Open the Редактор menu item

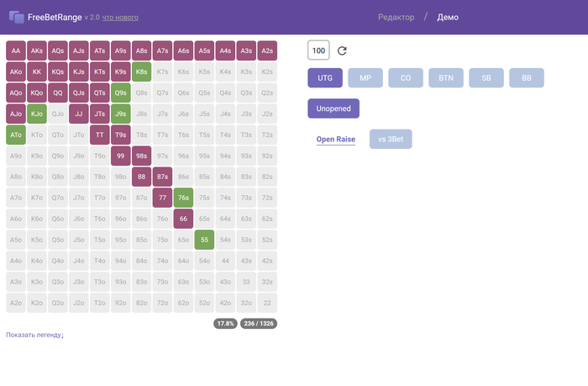pos(396,17)
